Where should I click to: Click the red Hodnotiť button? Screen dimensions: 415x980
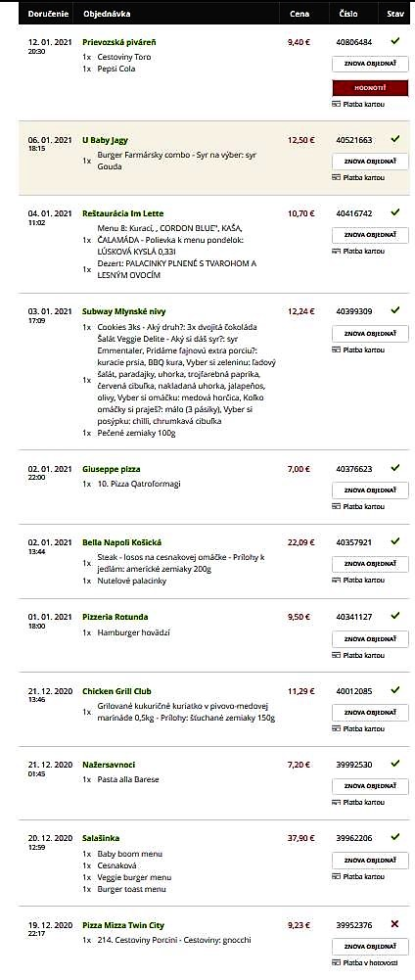coord(370,88)
